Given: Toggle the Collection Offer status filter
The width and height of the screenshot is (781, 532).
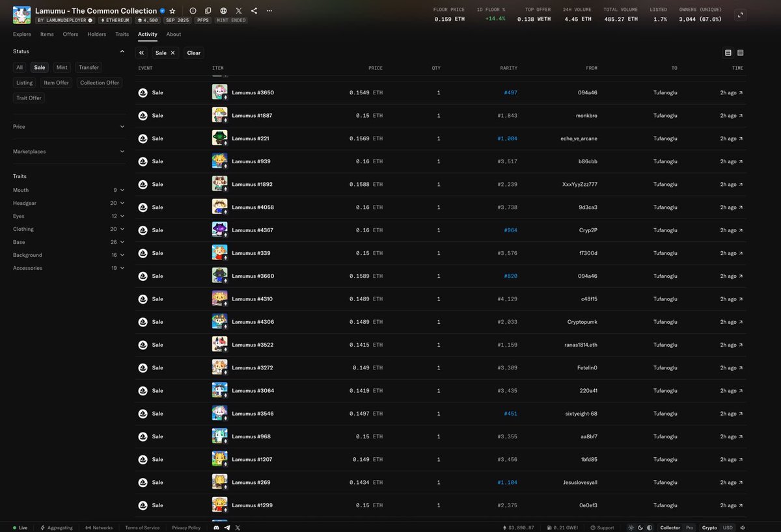Looking at the screenshot, I should point(100,83).
